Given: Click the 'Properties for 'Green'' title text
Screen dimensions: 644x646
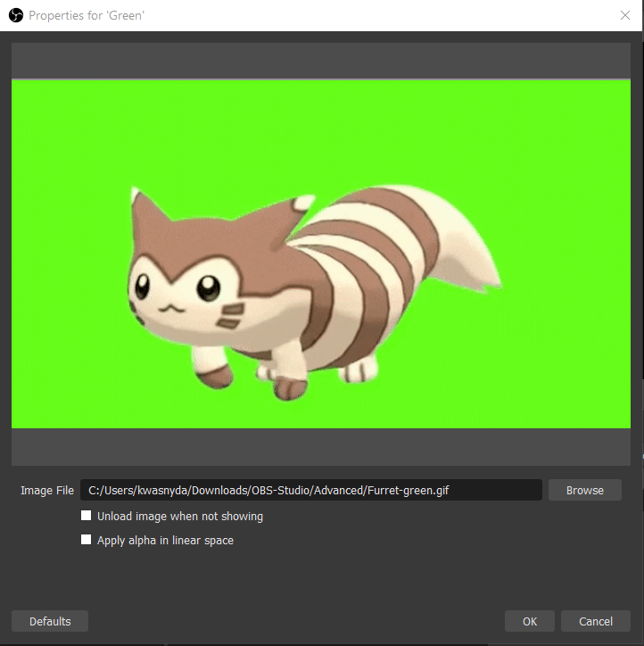Looking at the screenshot, I should pos(87,16).
